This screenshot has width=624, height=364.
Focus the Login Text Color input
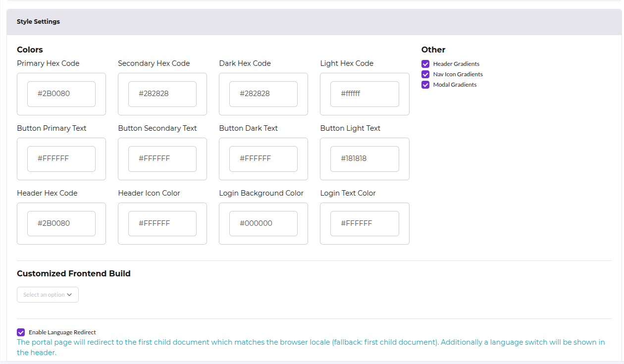364,224
